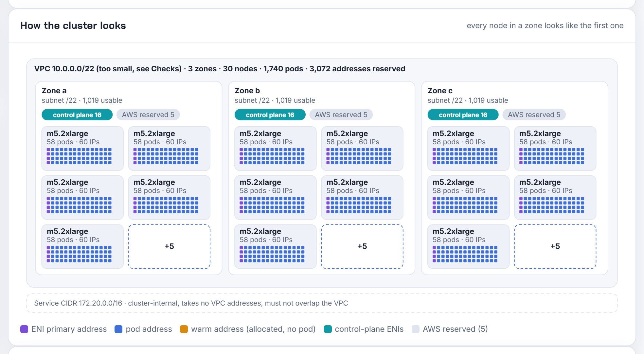The width and height of the screenshot is (644, 354).
Task: Click Zone a subnet /22 · 1,019 usable text
Action: click(x=82, y=100)
